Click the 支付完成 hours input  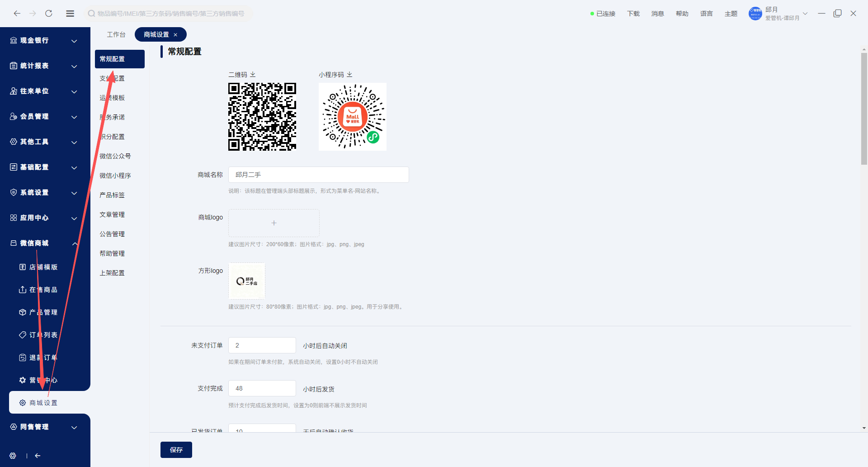tap(262, 388)
